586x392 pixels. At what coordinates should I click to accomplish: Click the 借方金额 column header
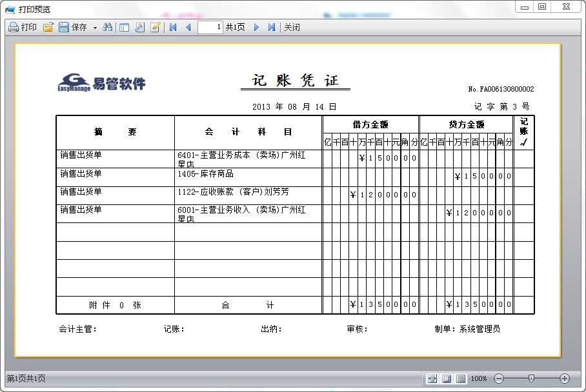[x=370, y=124]
